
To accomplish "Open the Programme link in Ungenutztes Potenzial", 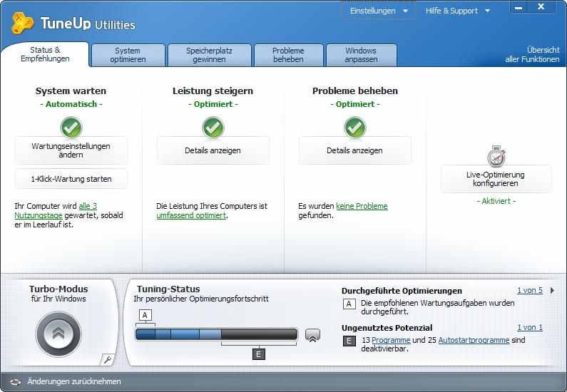I will pos(391,340).
